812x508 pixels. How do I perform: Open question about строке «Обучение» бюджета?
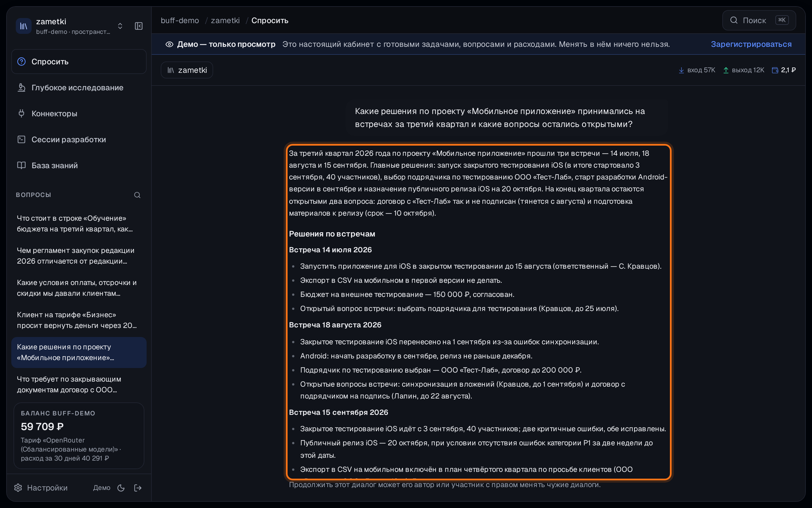[x=79, y=224]
